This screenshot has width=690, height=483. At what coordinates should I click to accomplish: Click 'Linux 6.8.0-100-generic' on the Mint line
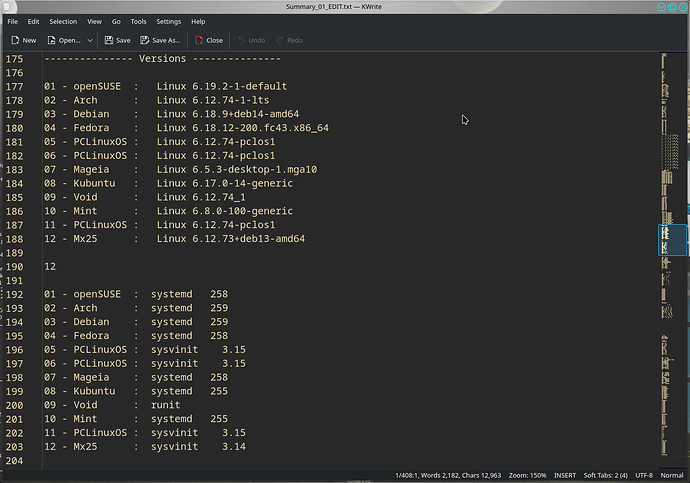click(x=225, y=211)
